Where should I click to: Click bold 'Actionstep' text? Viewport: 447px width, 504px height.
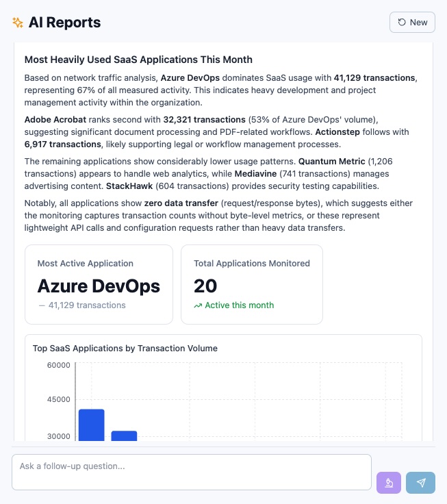pos(337,131)
